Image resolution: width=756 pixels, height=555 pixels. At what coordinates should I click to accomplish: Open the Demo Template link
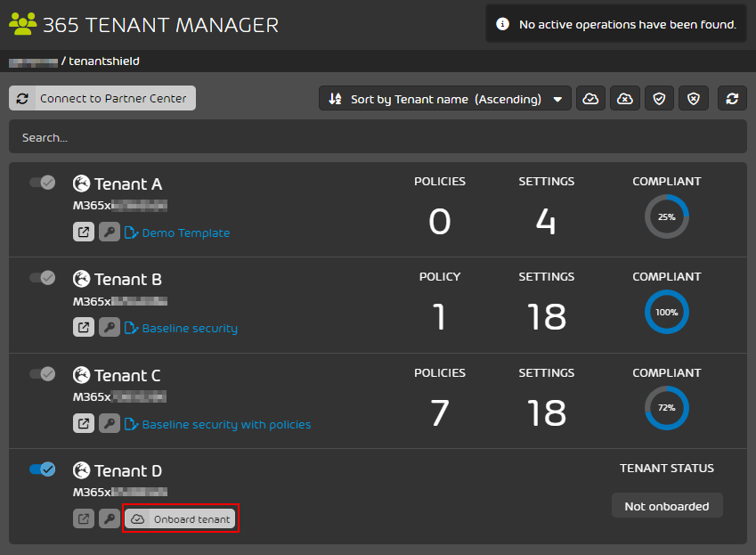coord(185,233)
